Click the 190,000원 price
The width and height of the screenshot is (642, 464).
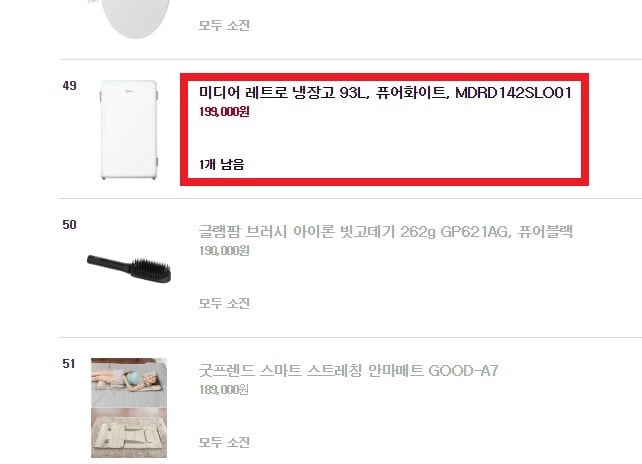point(224,251)
